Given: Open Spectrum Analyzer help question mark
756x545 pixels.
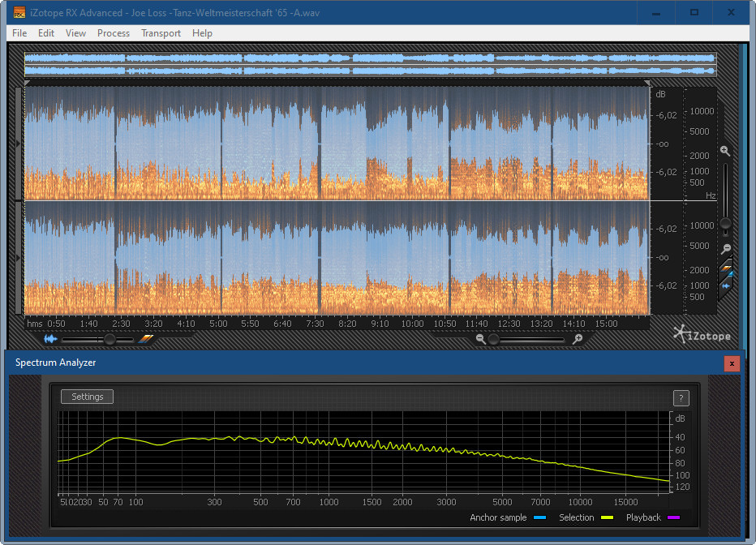Looking at the screenshot, I should click(681, 397).
